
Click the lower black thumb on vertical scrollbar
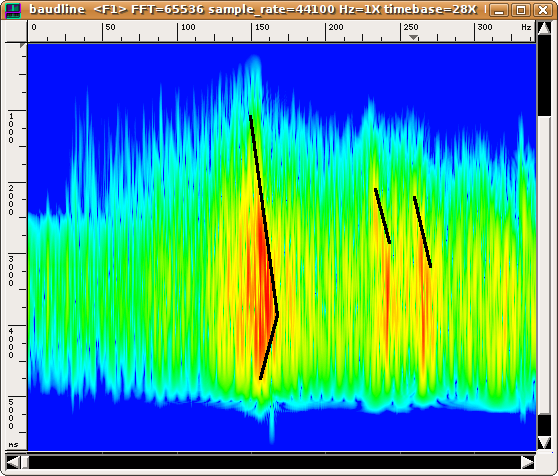coord(544,425)
